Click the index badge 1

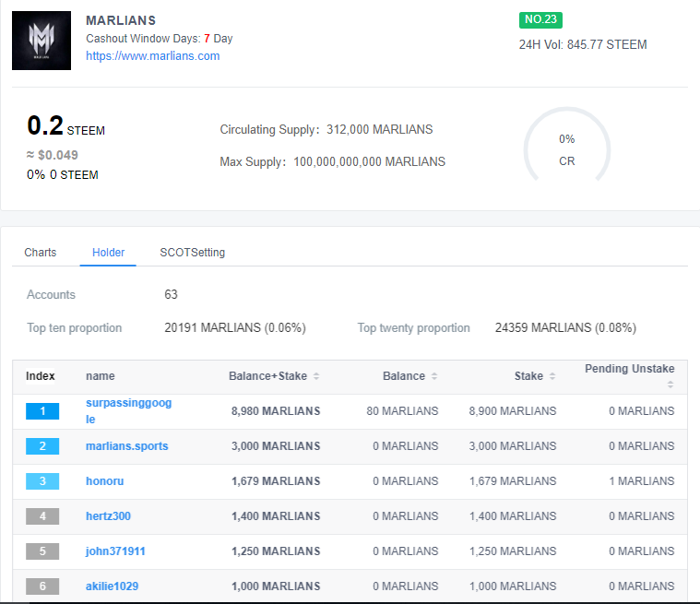pyautogui.click(x=42, y=410)
